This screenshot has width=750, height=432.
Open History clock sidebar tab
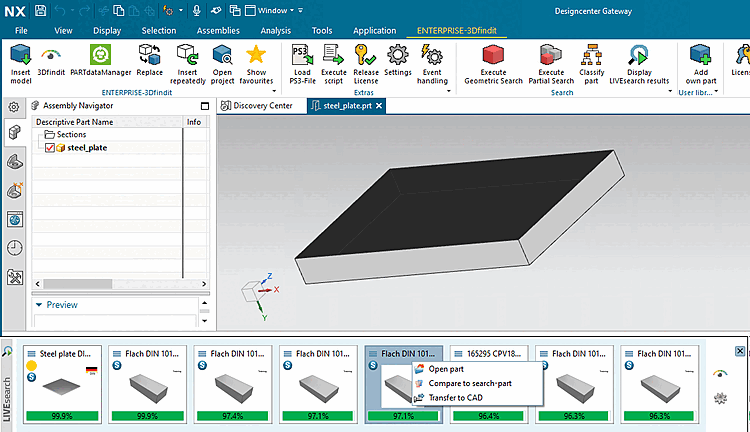15,248
